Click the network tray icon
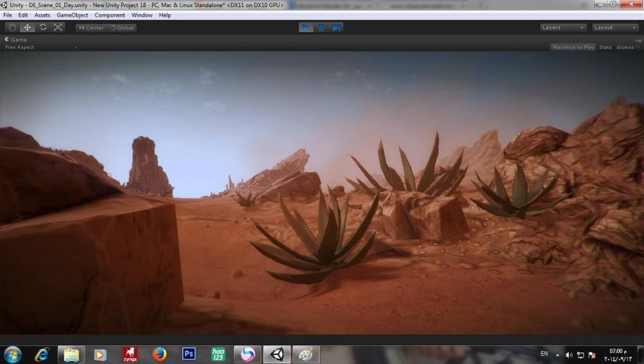 [580, 355]
